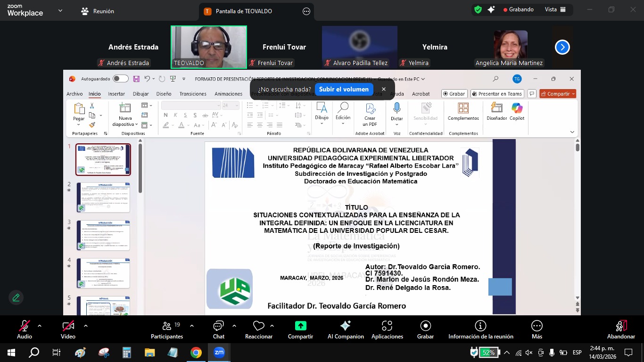
Task: Click the Abandonar leave meeting icon
Action: tap(621, 326)
